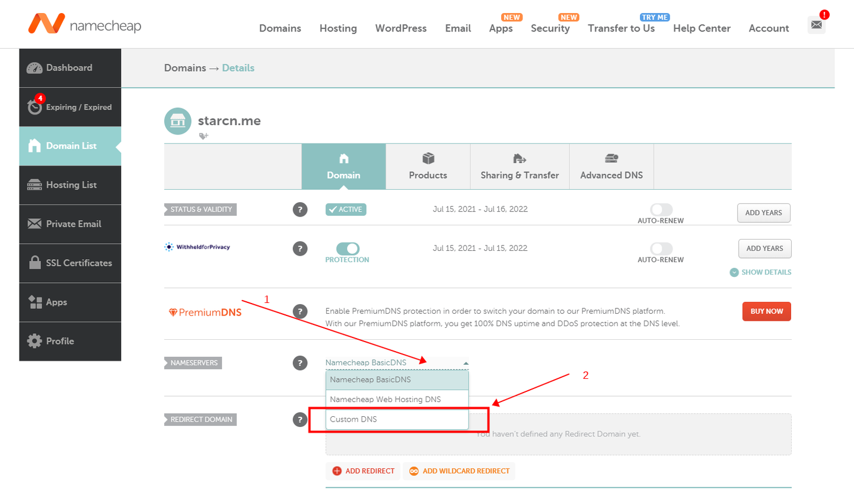
Task: Click the WithheldforPrivacy logo
Action: click(197, 247)
